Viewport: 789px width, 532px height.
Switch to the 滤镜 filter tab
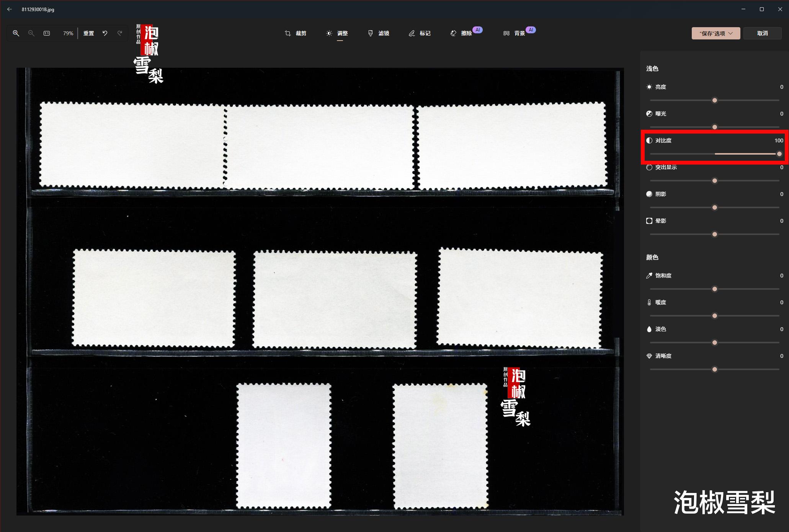[379, 33]
